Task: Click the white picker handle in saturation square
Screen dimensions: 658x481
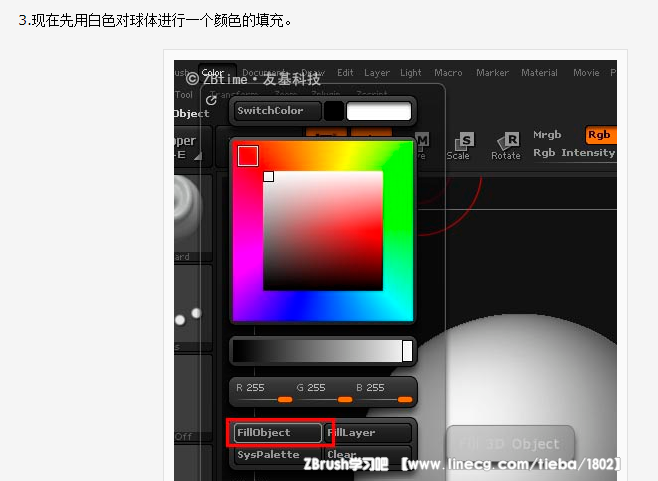Action: coord(269,176)
